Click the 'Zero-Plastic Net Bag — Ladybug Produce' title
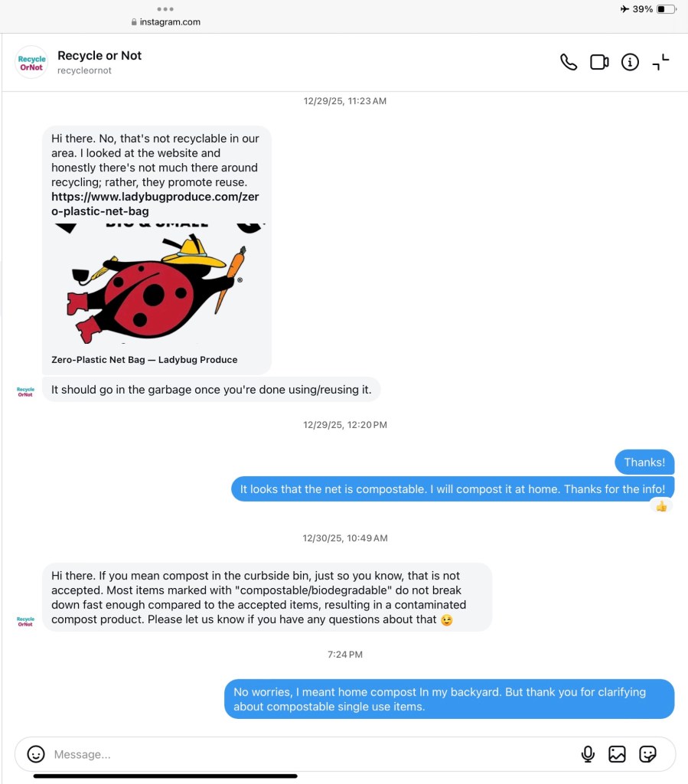The width and height of the screenshot is (688, 784). pos(145,360)
